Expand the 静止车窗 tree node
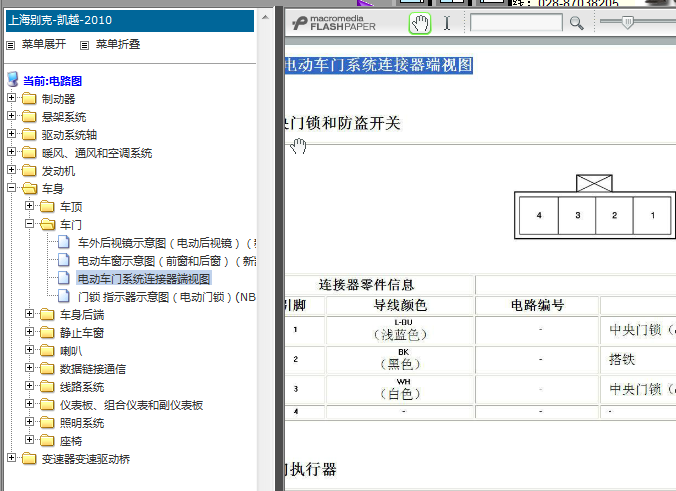676x491 pixels. tap(29, 332)
